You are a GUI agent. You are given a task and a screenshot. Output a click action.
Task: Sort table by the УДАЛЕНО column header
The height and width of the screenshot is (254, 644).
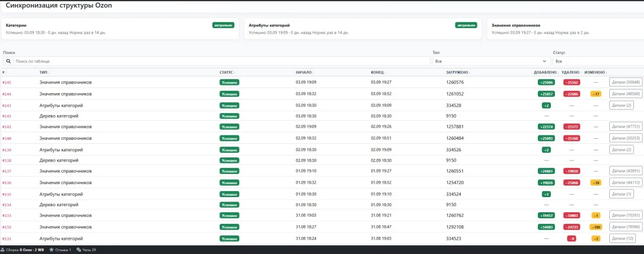tap(572, 72)
